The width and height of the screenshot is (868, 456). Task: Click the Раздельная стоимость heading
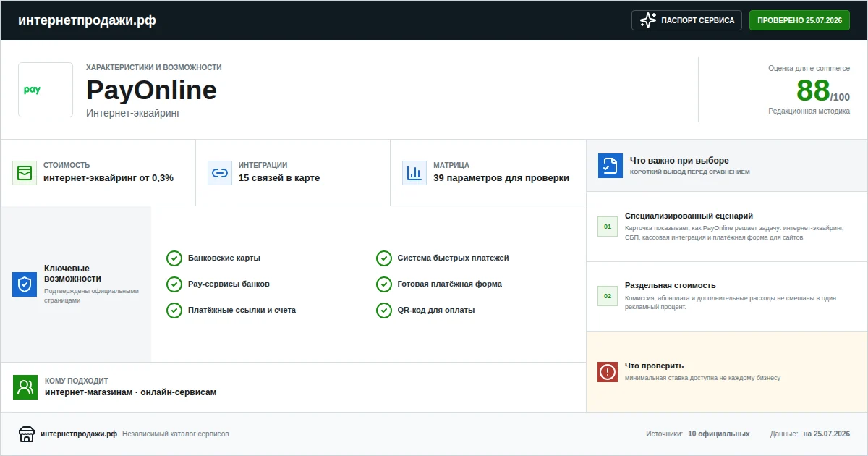[x=671, y=285]
